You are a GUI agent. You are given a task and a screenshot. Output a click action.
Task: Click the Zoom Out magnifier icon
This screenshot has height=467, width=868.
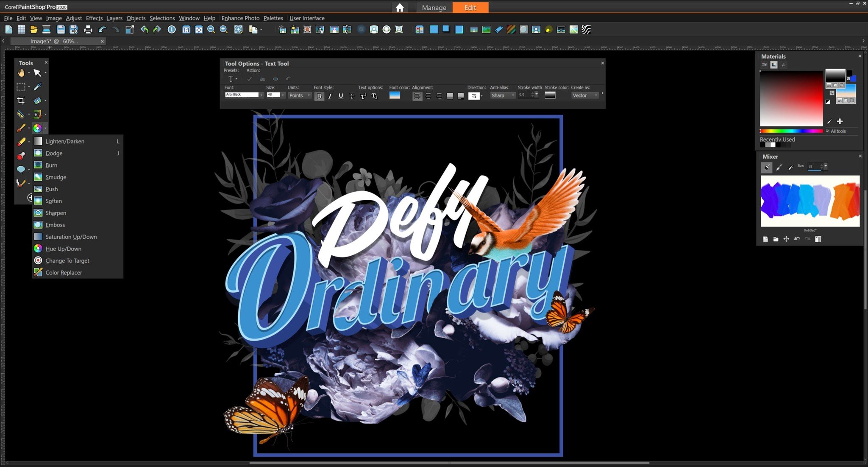(211, 29)
